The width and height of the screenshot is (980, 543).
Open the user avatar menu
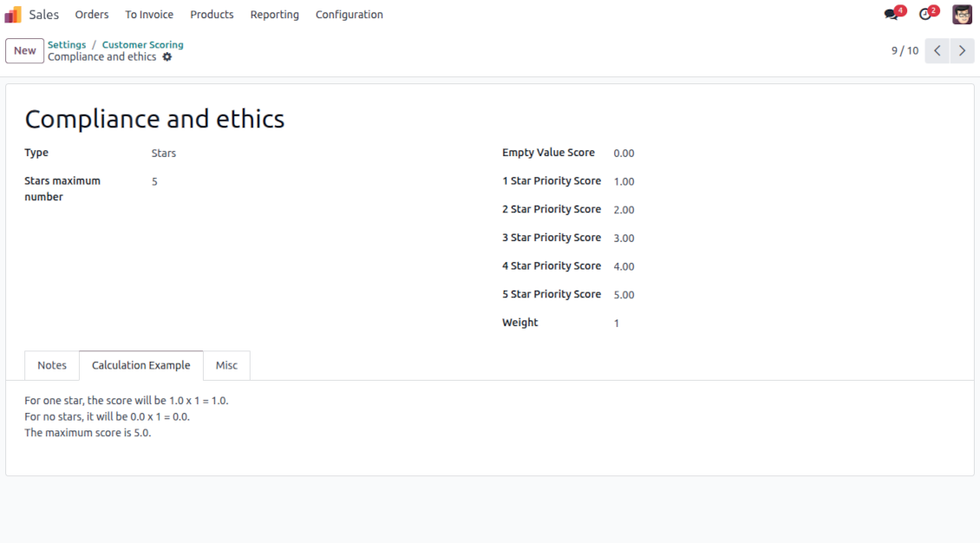pos(962,15)
